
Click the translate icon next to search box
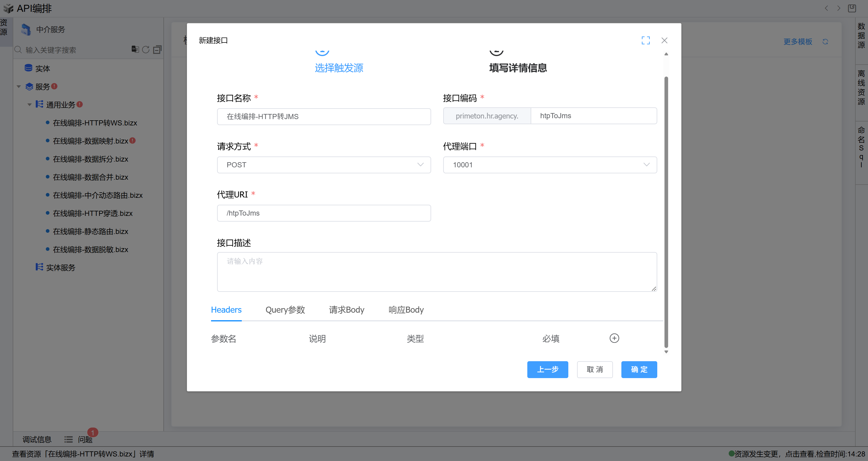pyautogui.click(x=135, y=49)
